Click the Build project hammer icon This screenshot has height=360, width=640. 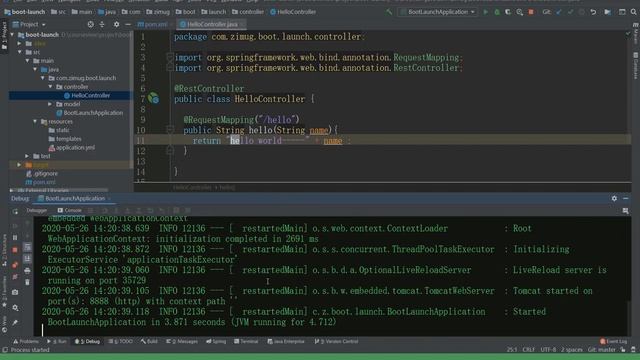pos(389,12)
